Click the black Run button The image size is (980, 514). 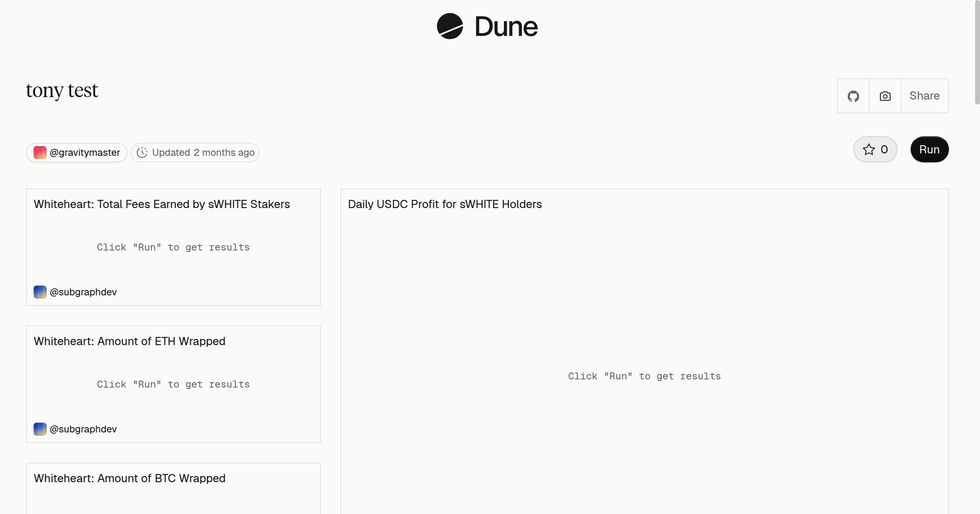coord(929,149)
